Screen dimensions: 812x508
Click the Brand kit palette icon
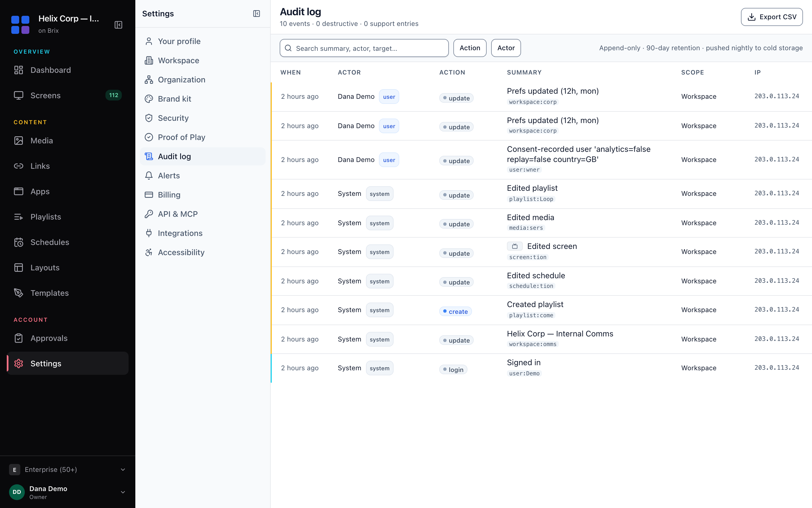coord(149,99)
